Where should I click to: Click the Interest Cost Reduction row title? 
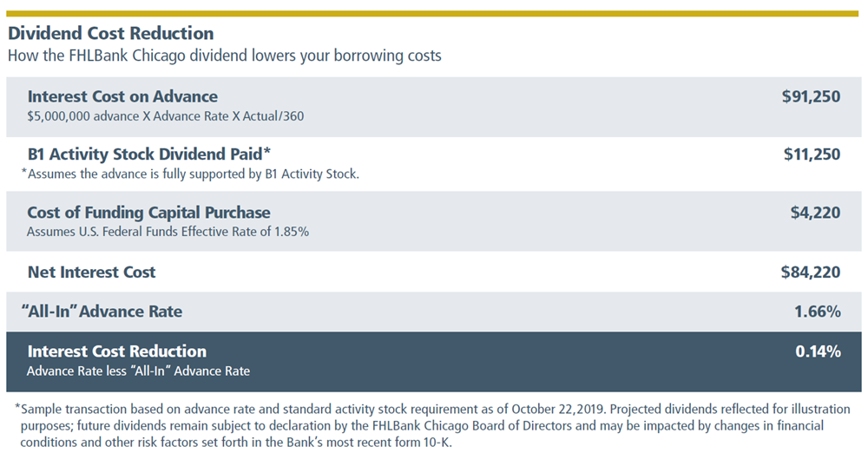[x=117, y=351]
